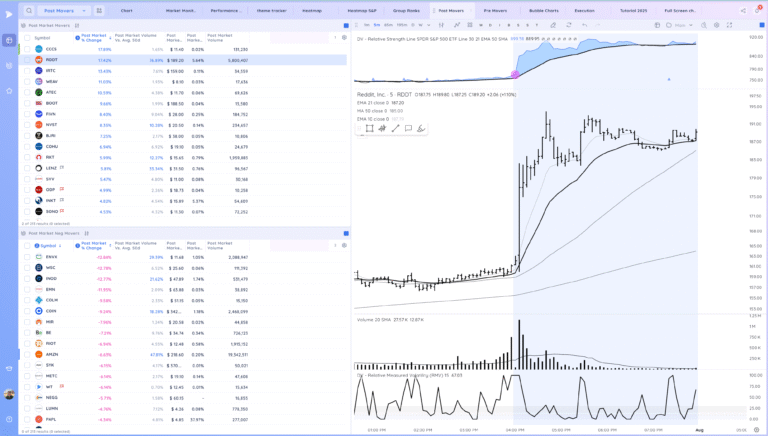
Task: Select the 65m timeframe button
Action: coord(388,25)
